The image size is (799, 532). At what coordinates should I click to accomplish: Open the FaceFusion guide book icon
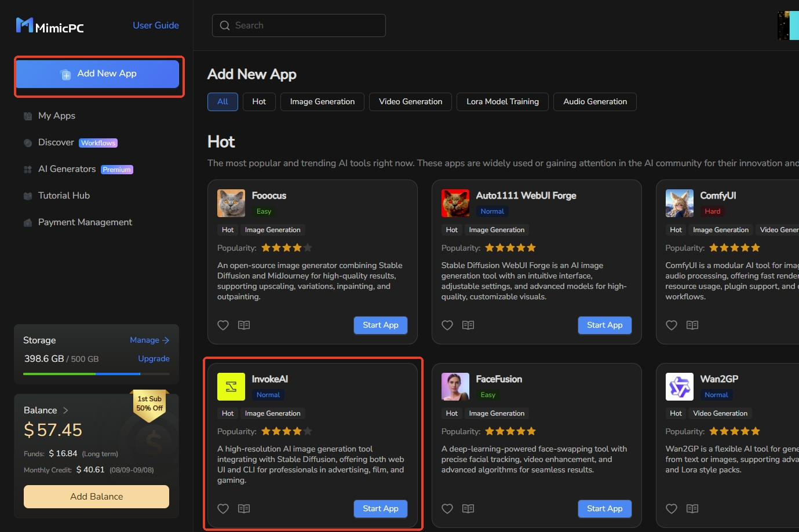tap(468, 509)
